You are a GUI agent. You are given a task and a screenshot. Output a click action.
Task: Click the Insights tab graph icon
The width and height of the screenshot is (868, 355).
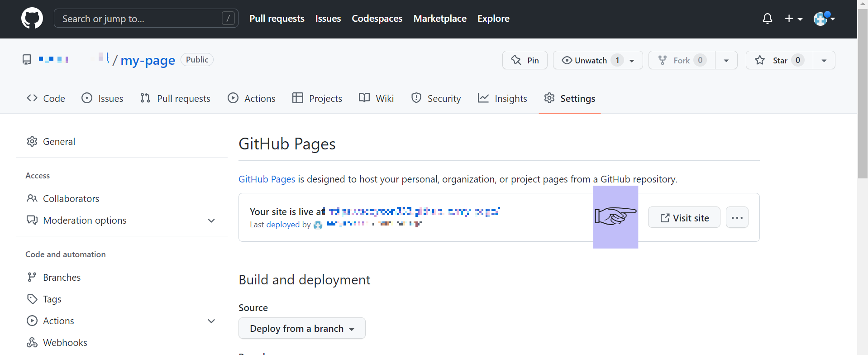(483, 98)
